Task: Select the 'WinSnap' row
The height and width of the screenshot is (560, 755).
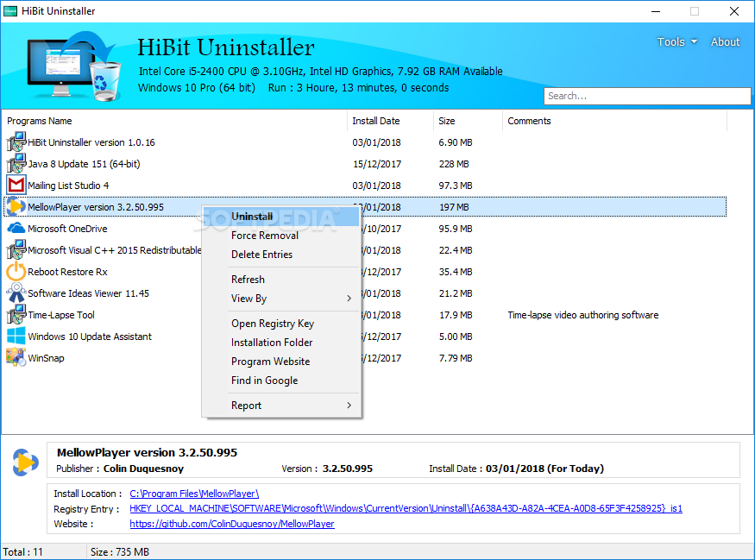Action: 365,358
